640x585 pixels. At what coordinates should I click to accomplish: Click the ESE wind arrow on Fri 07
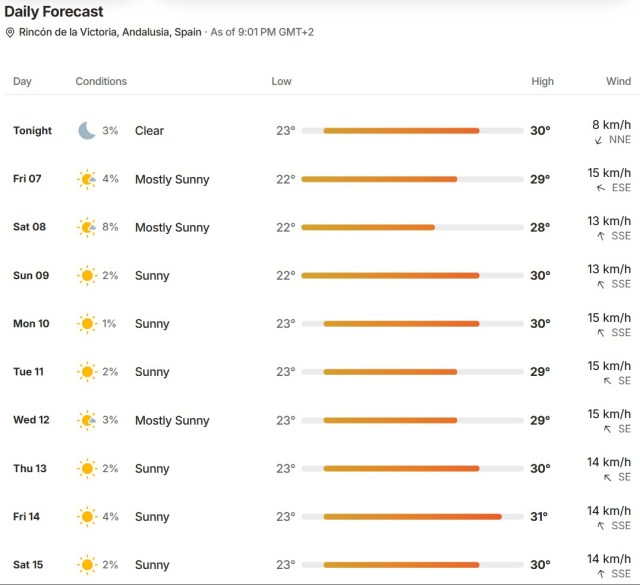601,188
